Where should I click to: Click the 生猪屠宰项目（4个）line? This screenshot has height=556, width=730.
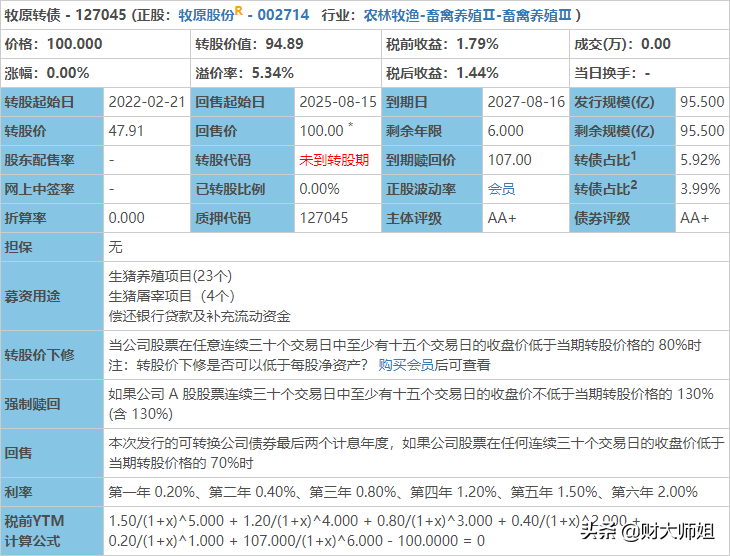(x=171, y=296)
